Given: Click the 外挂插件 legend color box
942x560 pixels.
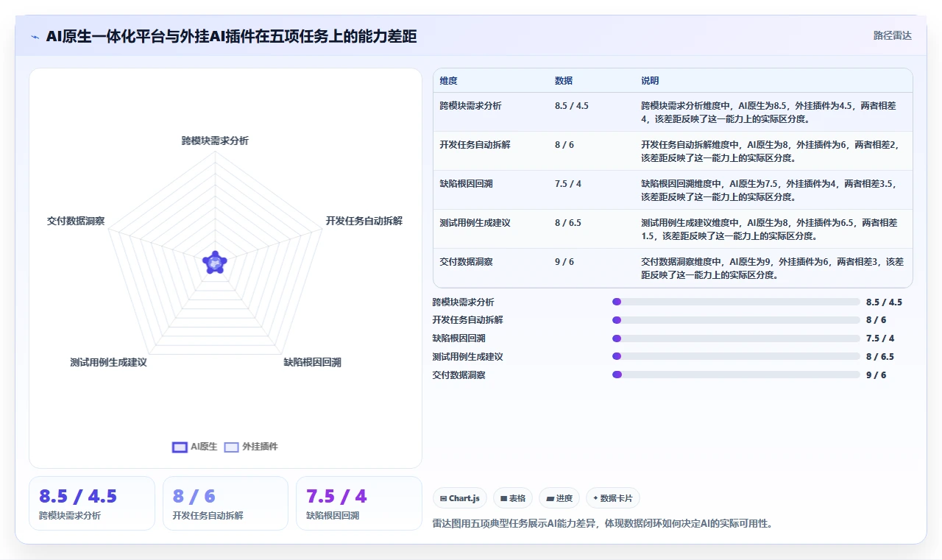Looking at the screenshot, I should click(x=232, y=447).
